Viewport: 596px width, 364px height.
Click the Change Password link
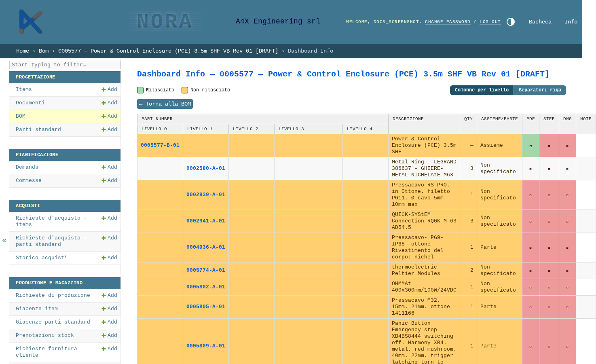click(x=448, y=22)
